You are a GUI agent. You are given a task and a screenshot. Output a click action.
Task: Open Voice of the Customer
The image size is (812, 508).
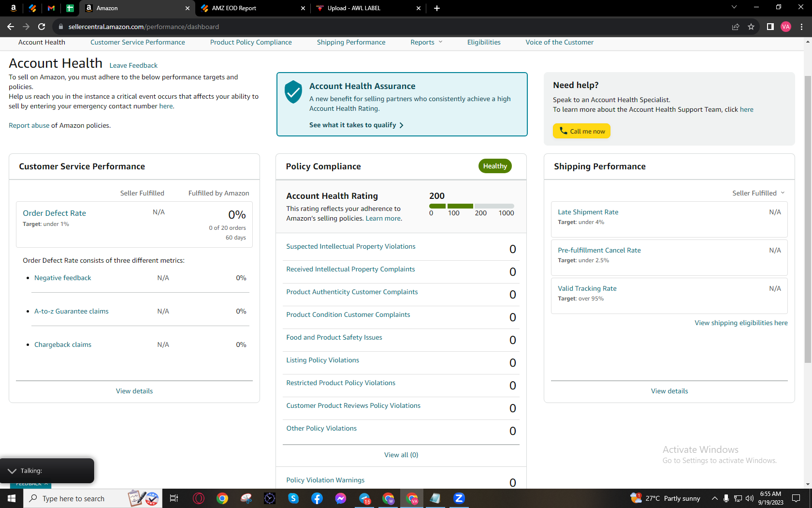tap(560, 43)
